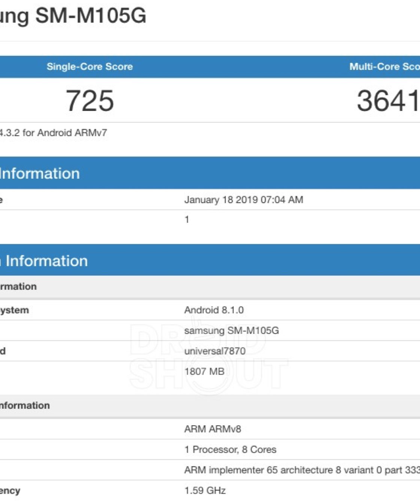Screen dimensions: 420x504
Task: Select the ARM ARMv8 processor name
Action: coord(213,429)
